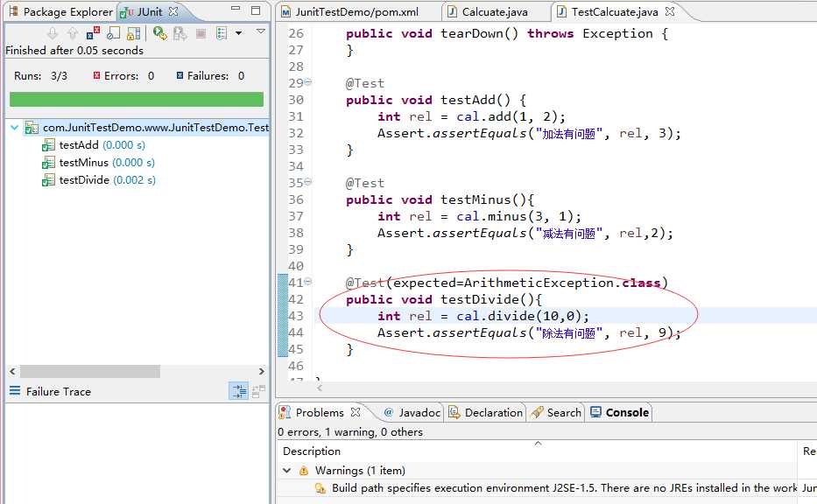Image resolution: width=817 pixels, height=504 pixels.
Task: Open the Calcuate.java editor tab
Action: click(x=489, y=11)
